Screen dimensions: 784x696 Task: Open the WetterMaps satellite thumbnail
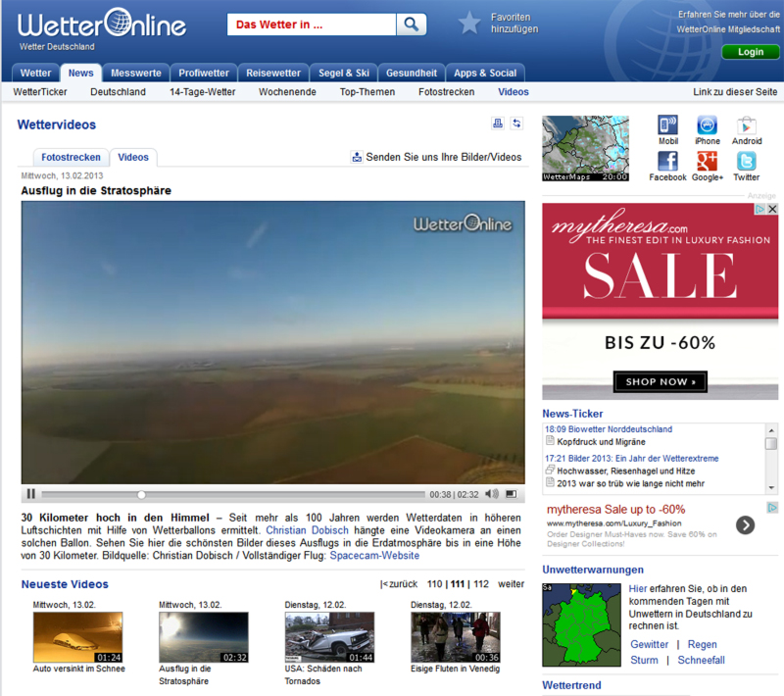(585, 148)
